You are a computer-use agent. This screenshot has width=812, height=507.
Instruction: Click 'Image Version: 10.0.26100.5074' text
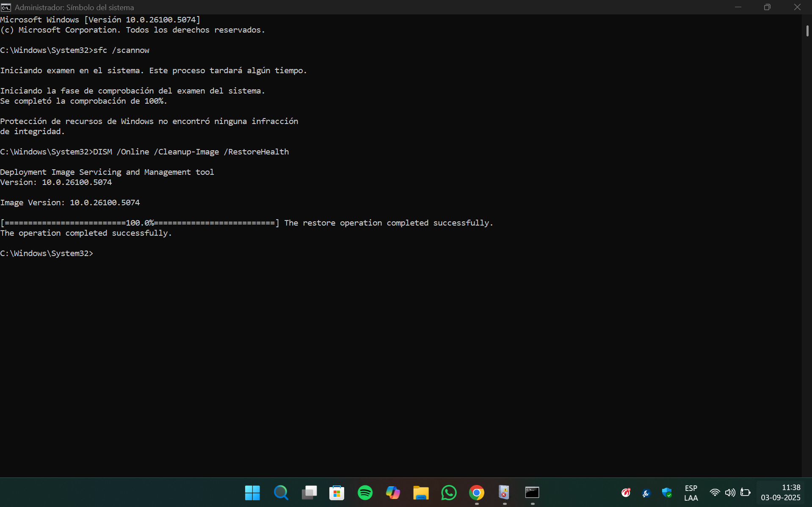click(x=70, y=203)
